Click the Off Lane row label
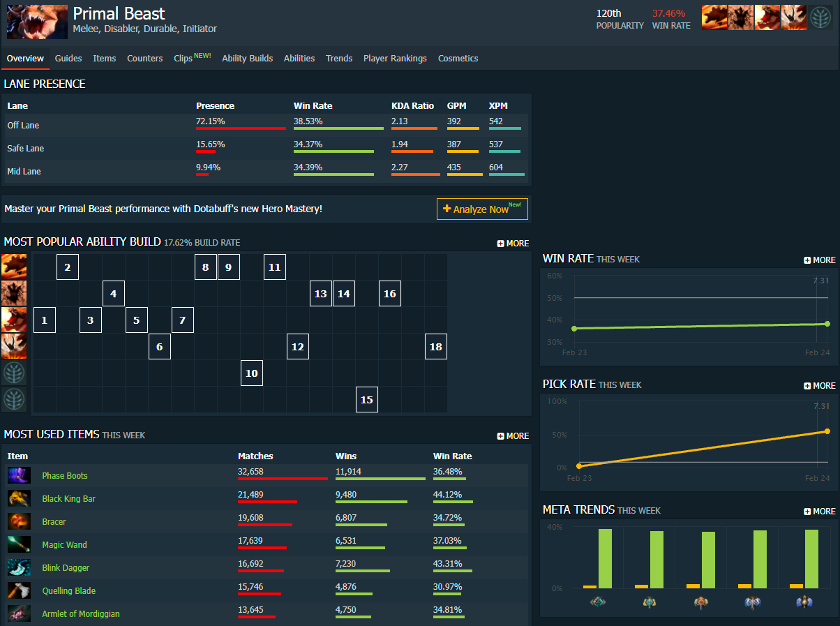This screenshot has width=840, height=626. pyautogui.click(x=23, y=126)
